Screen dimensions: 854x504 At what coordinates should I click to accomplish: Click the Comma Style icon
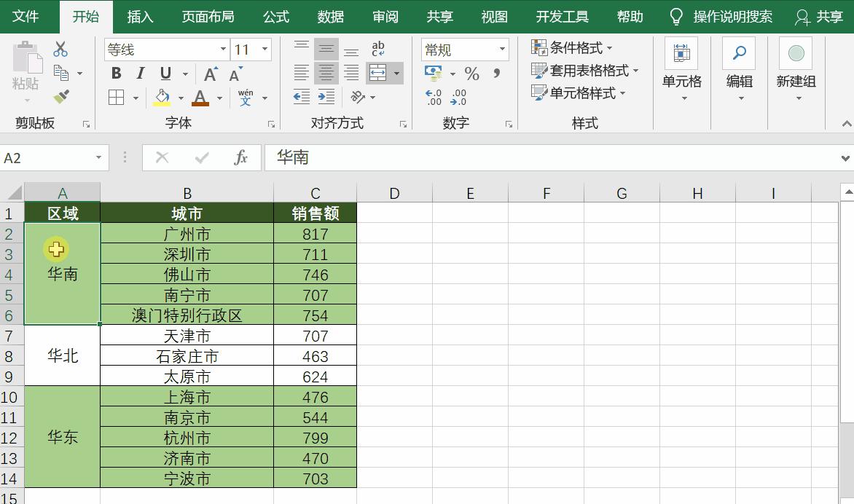[496, 74]
